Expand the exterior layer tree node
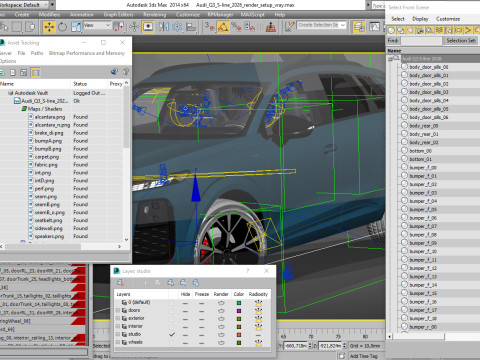This screenshot has width=480, height=360. [x=118, y=318]
